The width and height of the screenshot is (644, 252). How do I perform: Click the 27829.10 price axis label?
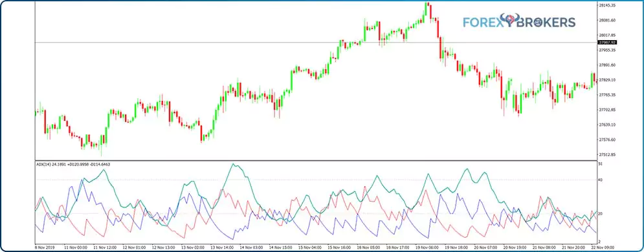(x=608, y=80)
